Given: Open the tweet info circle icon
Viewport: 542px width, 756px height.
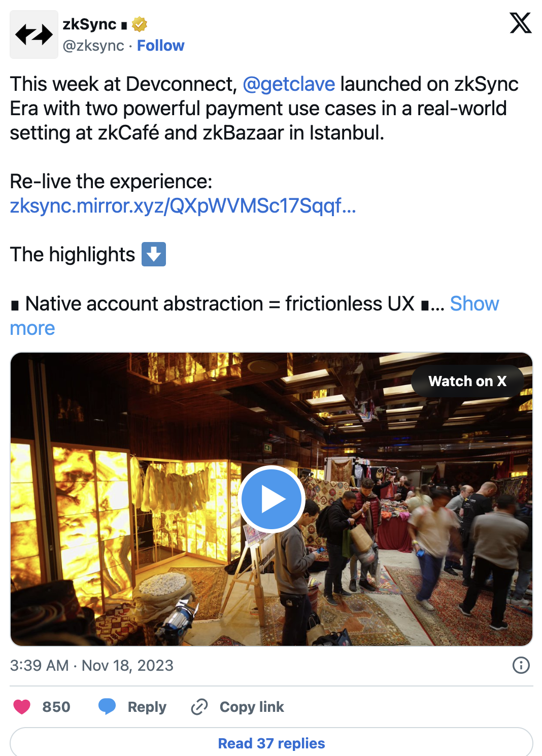Looking at the screenshot, I should 521,665.
